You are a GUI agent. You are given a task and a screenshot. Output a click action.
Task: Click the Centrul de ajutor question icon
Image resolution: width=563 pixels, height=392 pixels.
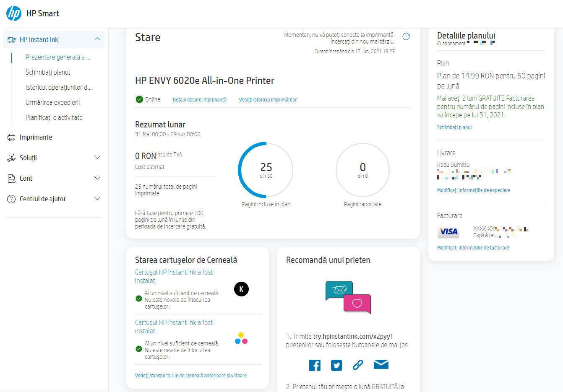pos(11,199)
